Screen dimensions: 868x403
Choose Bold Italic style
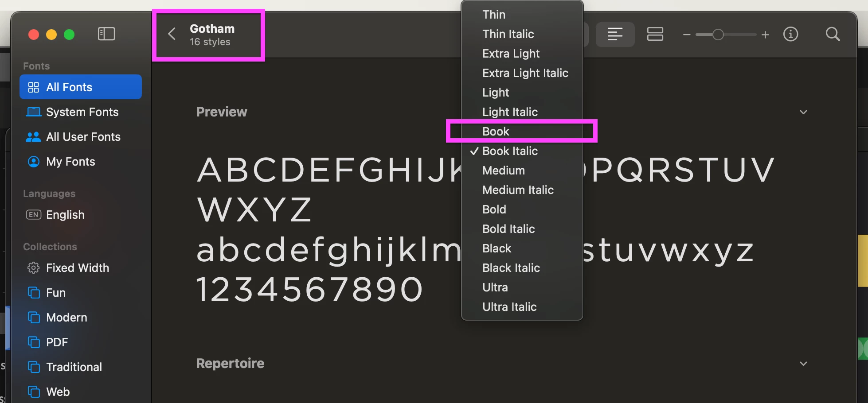pos(522,229)
